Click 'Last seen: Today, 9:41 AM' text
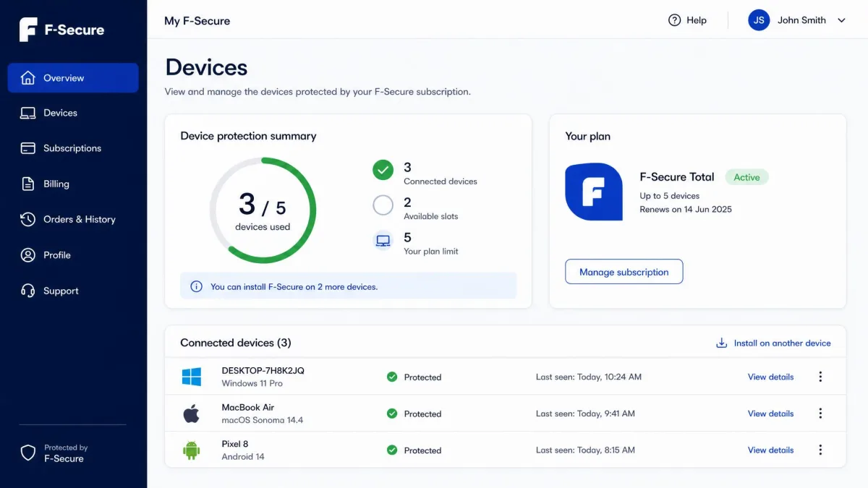This screenshot has height=488, width=868. (585, 414)
